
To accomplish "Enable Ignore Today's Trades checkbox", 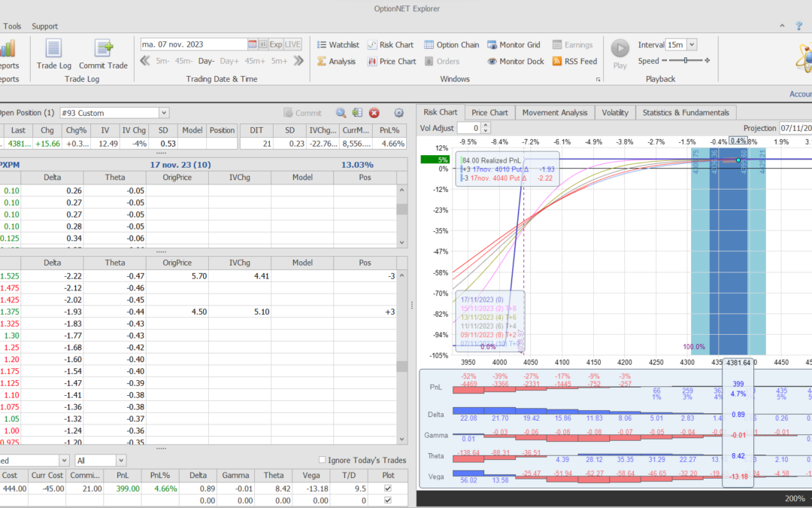I will (323, 460).
